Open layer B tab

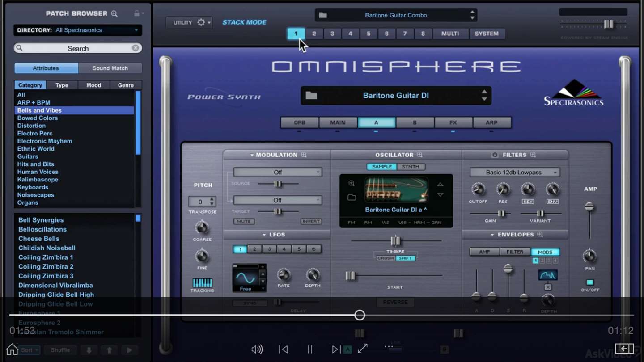point(415,122)
